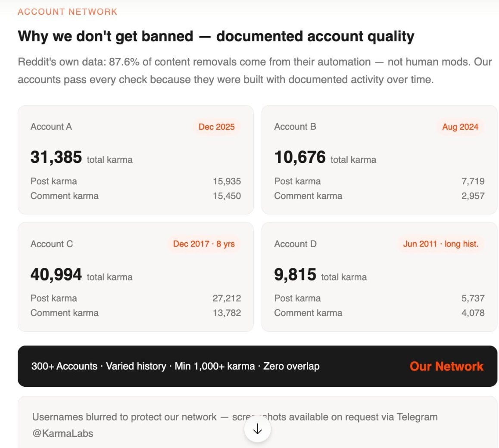Click the ACCOUNT NETWORK section label
This screenshot has width=499, height=448.
coord(68,12)
